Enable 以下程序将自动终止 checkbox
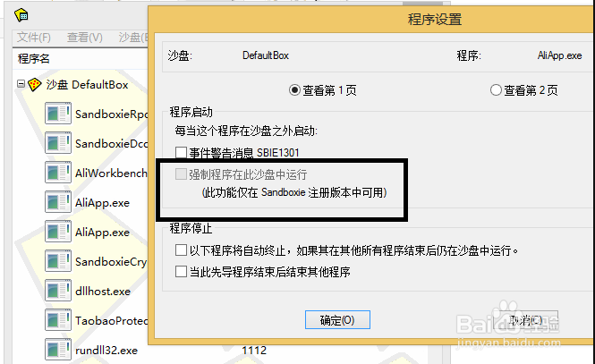 [x=181, y=250]
